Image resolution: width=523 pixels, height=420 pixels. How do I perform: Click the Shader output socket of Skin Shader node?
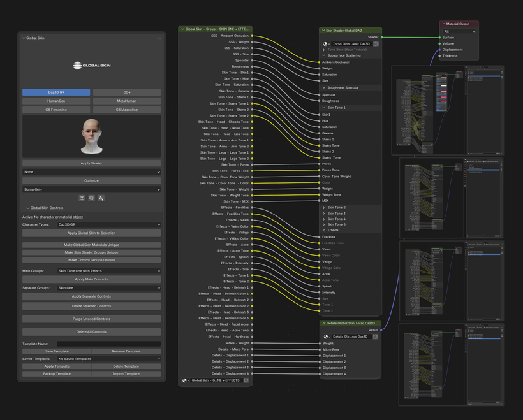pos(381,37)
